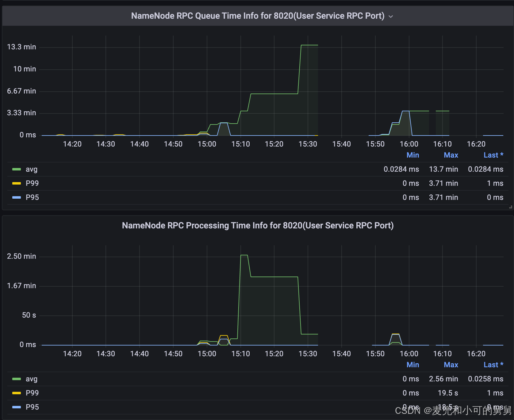Toggle P99 series in Queue Time legend

click(x=32, y=183)
